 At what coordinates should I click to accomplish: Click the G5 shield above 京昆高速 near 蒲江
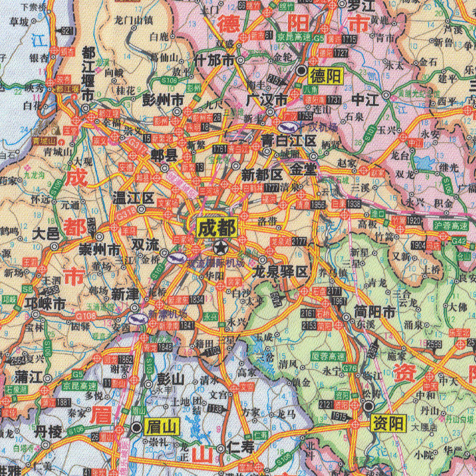78,374
